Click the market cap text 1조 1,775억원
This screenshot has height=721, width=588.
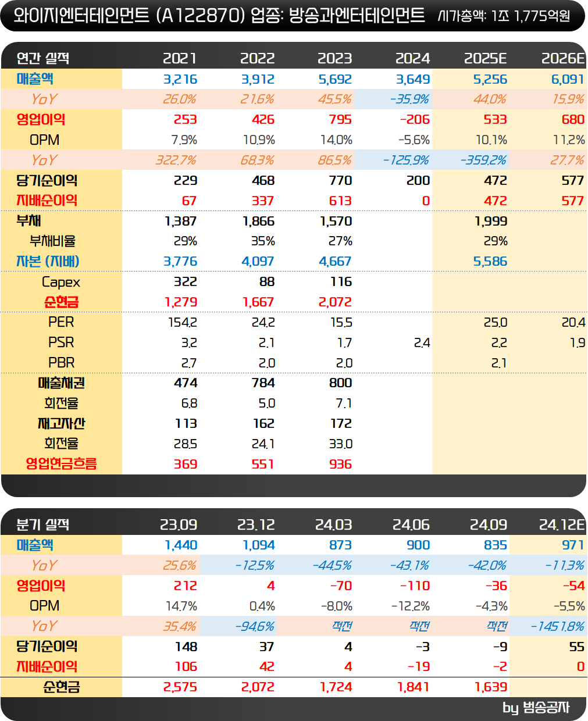[x=531, y=16]
